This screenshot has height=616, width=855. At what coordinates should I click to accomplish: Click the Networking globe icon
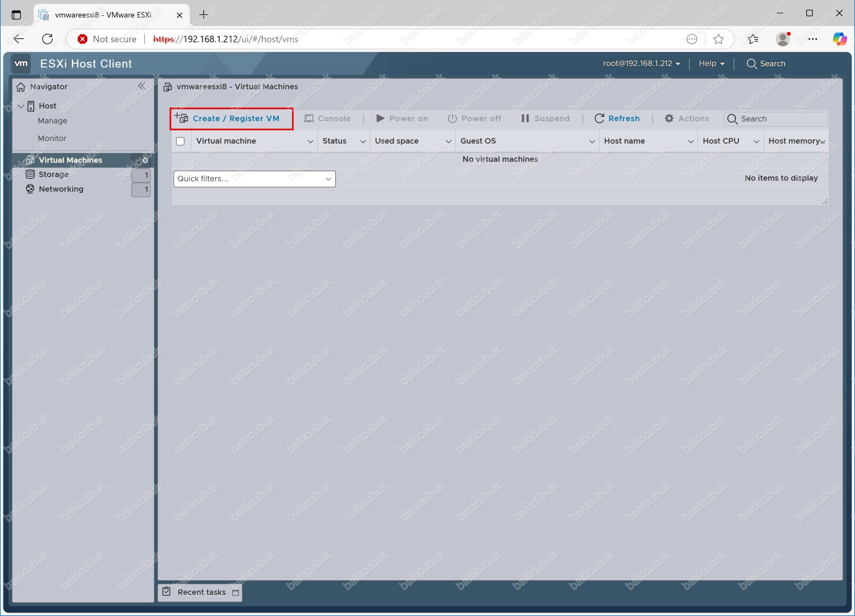(x=30, y=189)
